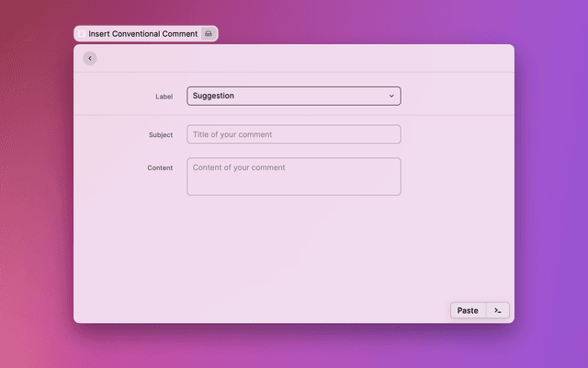Click the 'Subject' field caption
The width and height of the screenshot is (588, 368).
pos(161,135)
